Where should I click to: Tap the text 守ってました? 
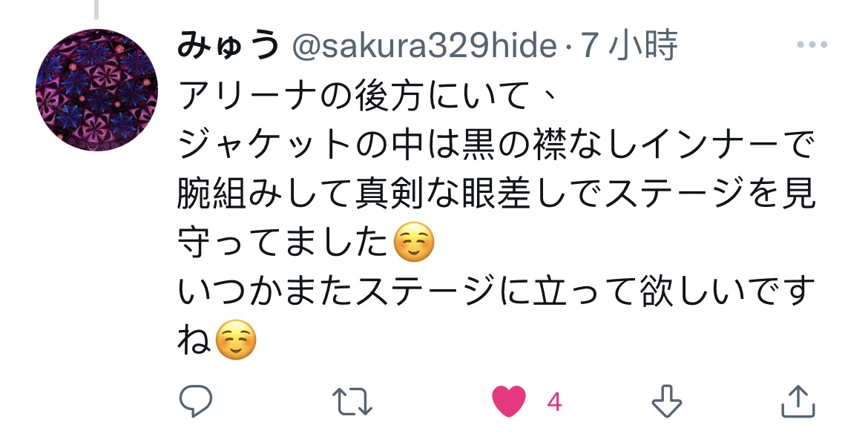click(x=283, y=243)
